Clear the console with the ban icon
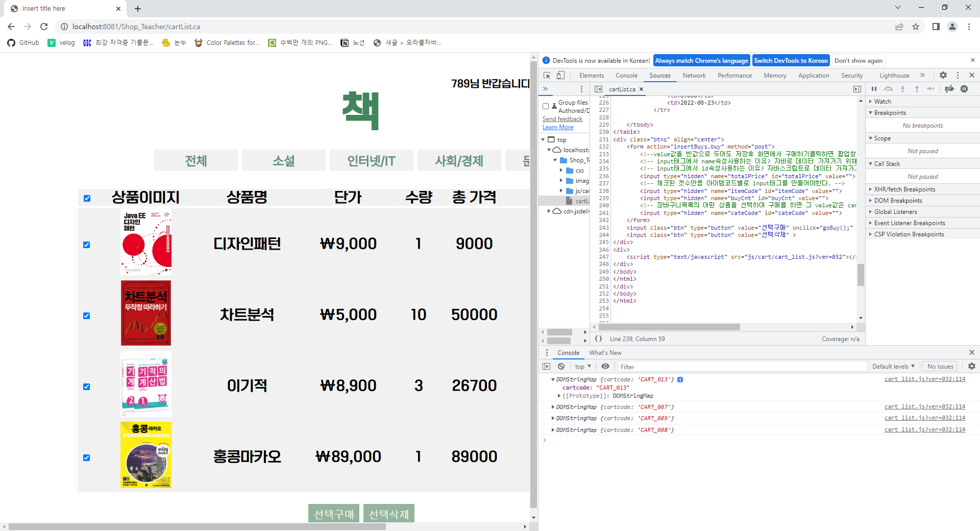Viewport: 980px width, 531px height. point(561,366)
